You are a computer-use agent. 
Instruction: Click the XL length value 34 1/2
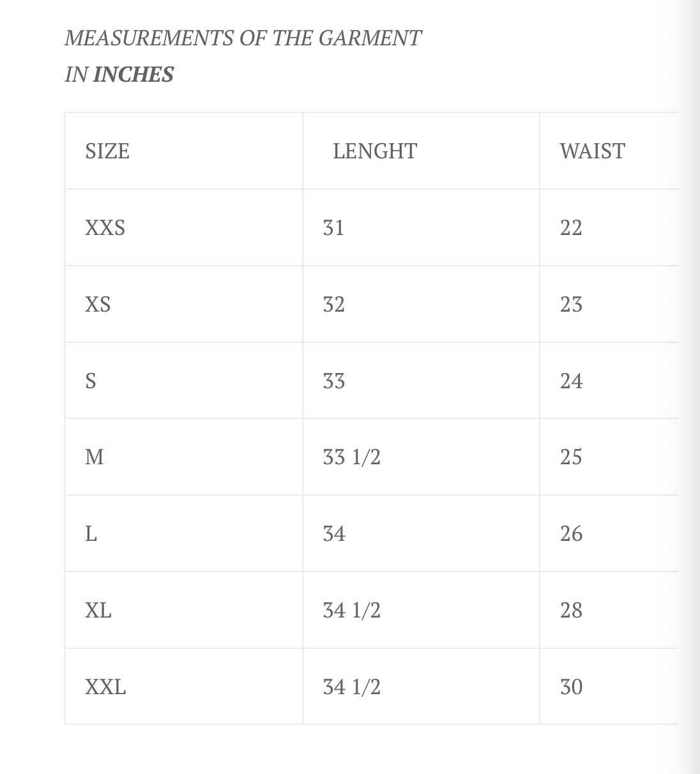(351, 611)
